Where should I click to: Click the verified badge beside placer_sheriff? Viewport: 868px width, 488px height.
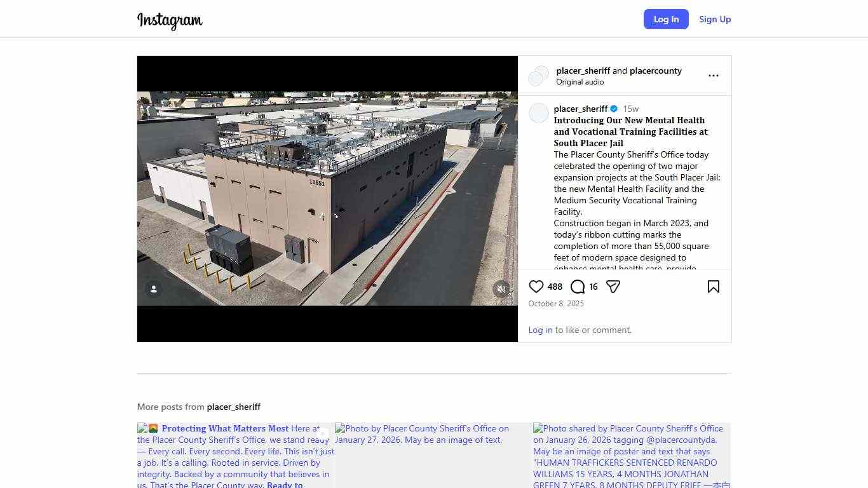[614, 109]
